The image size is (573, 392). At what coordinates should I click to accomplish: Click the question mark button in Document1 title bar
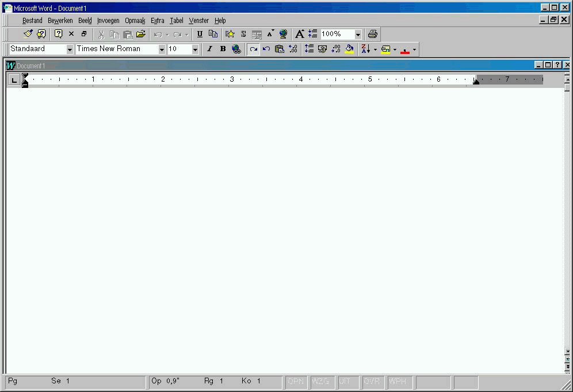[x=557, y=65]
